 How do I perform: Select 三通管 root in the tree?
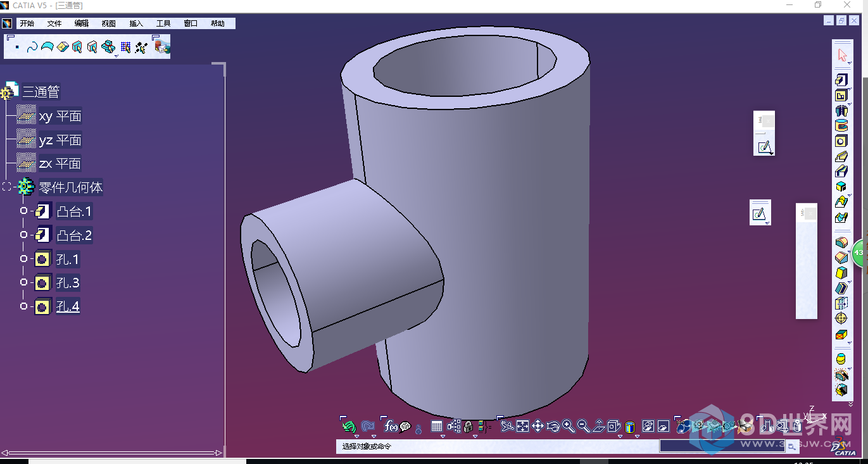41,92
